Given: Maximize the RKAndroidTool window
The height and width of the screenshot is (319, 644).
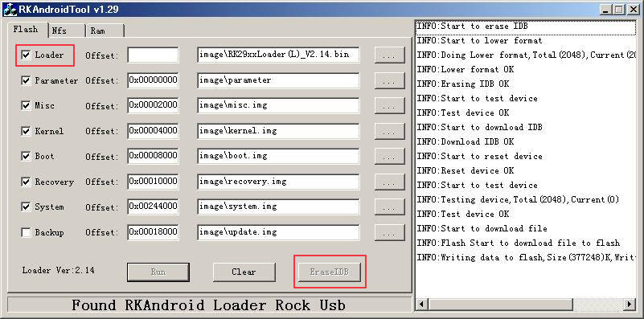Looking at the screenshot, I should point(618,9).
